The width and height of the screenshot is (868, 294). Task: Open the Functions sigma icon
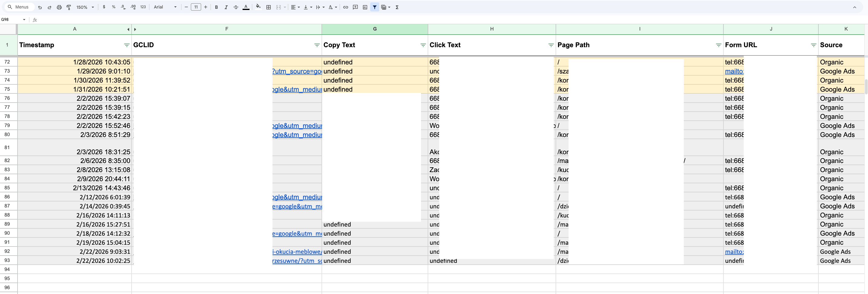point(397,7)
